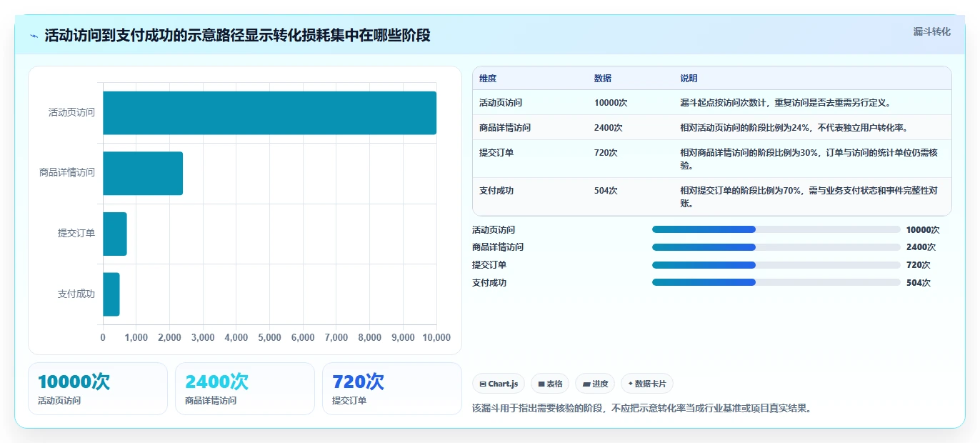
Task: Select the Chart.js chip
Action: 498,384
